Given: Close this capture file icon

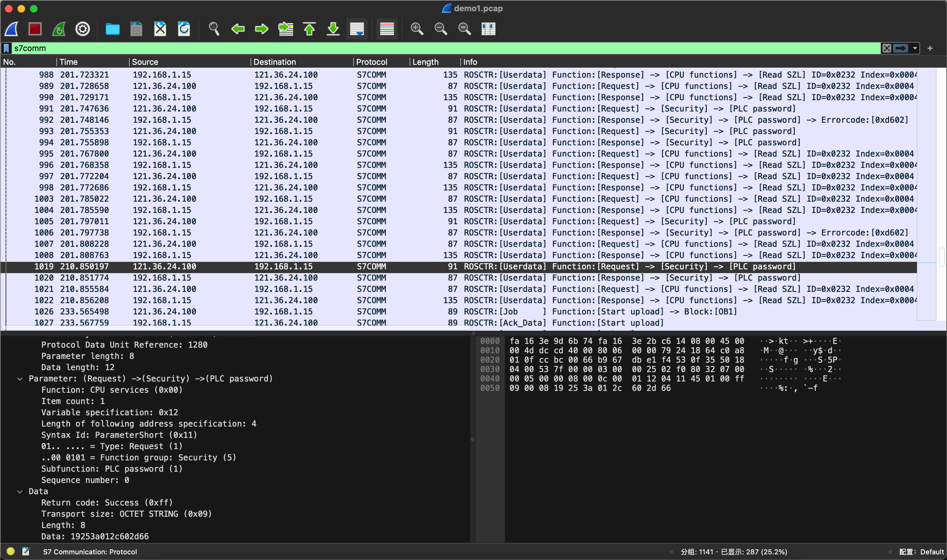Looking at the screenshot, I should point(160,29).
